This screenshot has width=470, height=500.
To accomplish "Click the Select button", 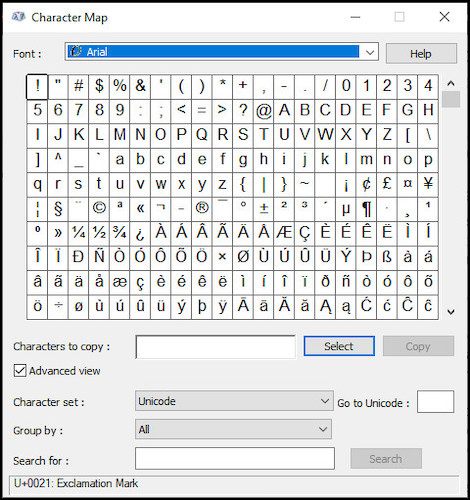I will (339, 346).
